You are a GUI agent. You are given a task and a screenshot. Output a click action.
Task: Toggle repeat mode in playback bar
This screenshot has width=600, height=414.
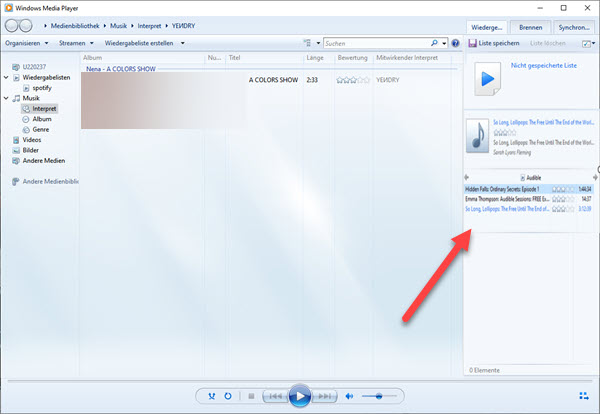pyautogui.click(x=228, y=396)
